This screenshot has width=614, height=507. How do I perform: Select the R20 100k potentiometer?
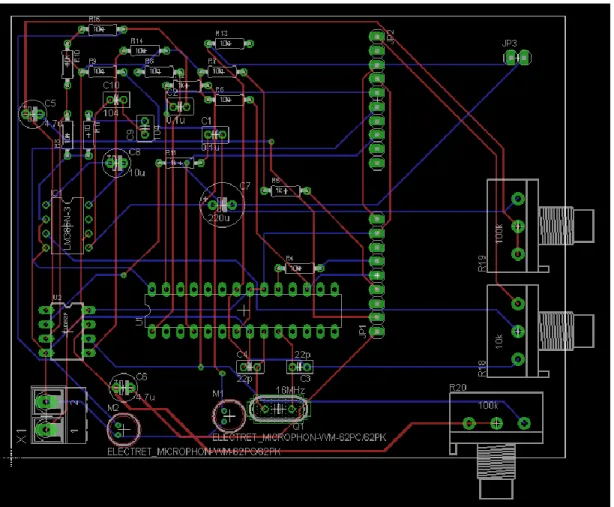click(496, 446)
